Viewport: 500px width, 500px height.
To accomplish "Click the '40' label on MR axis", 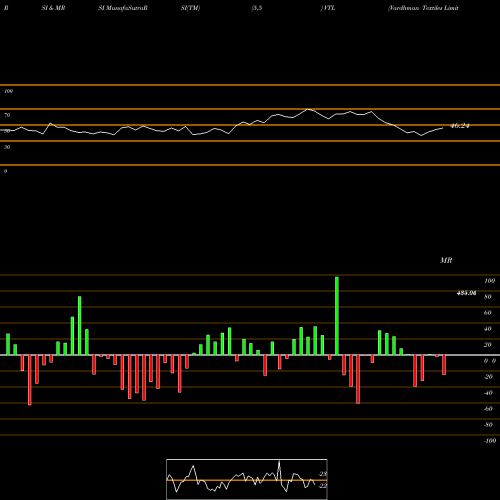I will pos(487,329).
